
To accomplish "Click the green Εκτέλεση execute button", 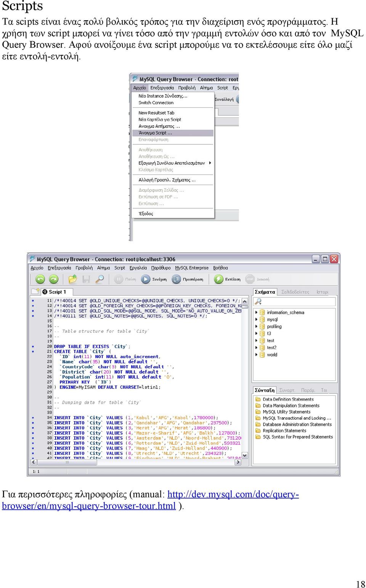I will tap(227, 279).
